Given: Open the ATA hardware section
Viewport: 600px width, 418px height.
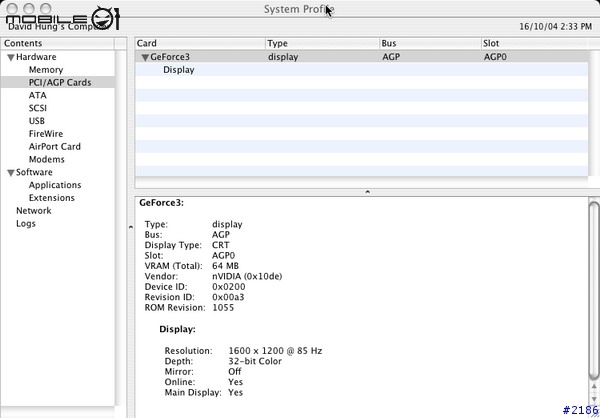Looking at the screenshot, I should [x=38, y=95].
